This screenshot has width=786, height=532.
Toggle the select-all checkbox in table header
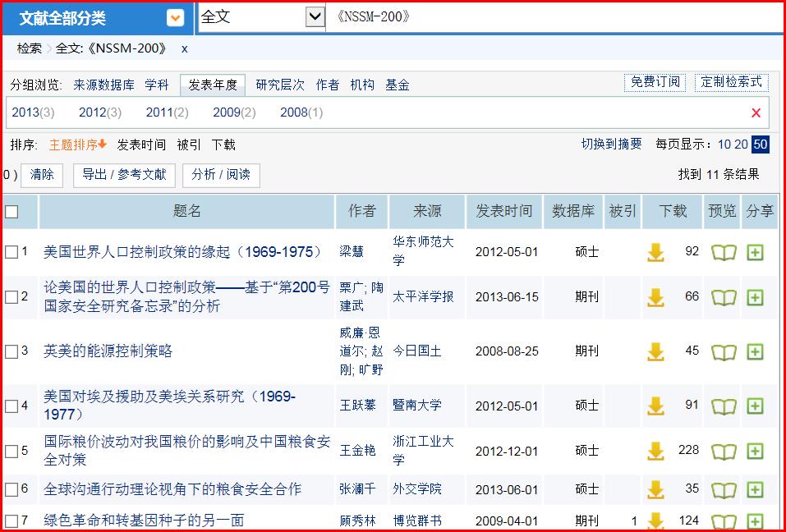point(11,212)
